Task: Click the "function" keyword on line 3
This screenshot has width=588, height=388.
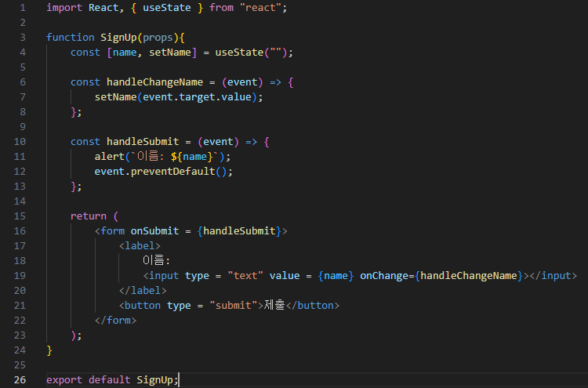Action: (70, 38)
